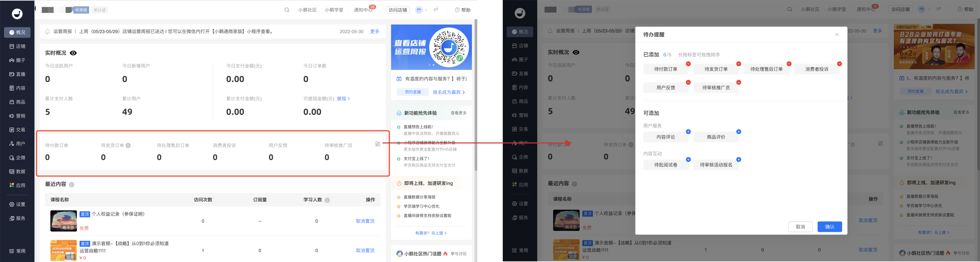
Task: Click the bell icon before 运营周报 in left window
Action: (47, 32)
